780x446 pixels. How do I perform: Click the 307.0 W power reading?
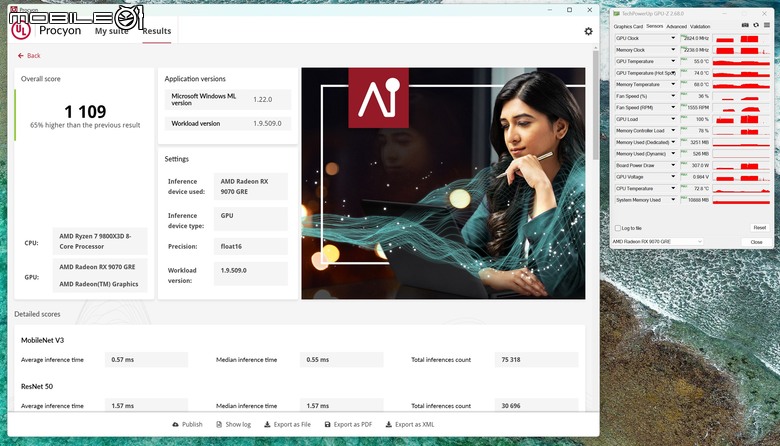[700, 165]
